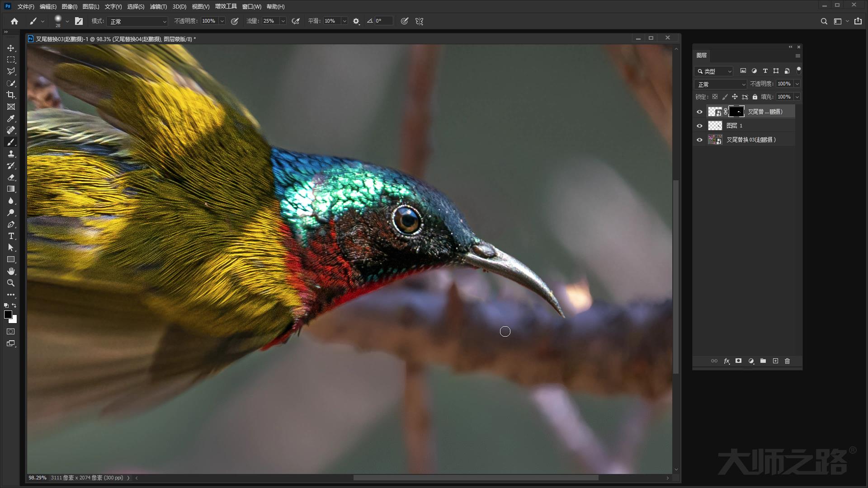Open the 滤镜(T) menu
Screen dimensions: 868x488
(x=158, y=6)
